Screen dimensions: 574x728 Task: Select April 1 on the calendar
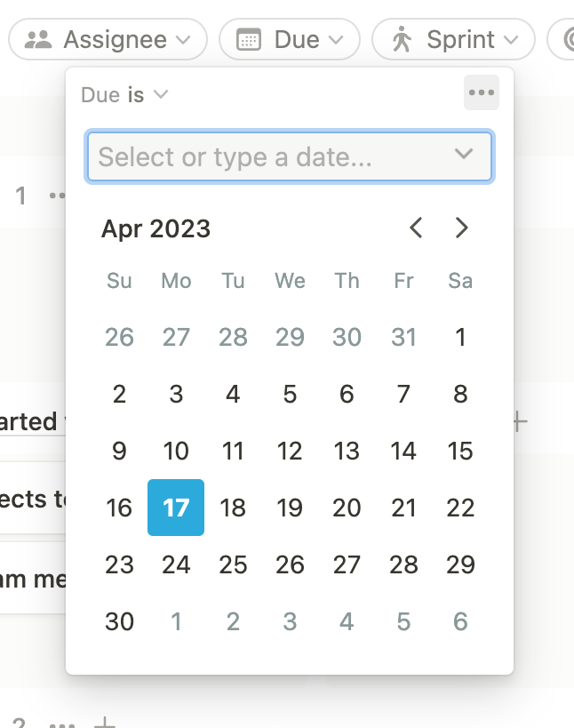coord(460,337)
